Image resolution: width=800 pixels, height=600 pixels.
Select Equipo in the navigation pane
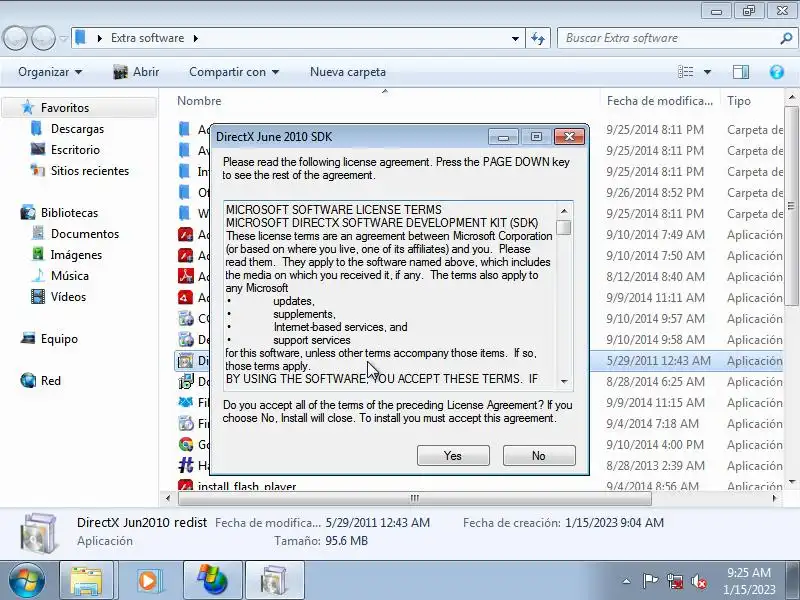[x=59, y=339]
